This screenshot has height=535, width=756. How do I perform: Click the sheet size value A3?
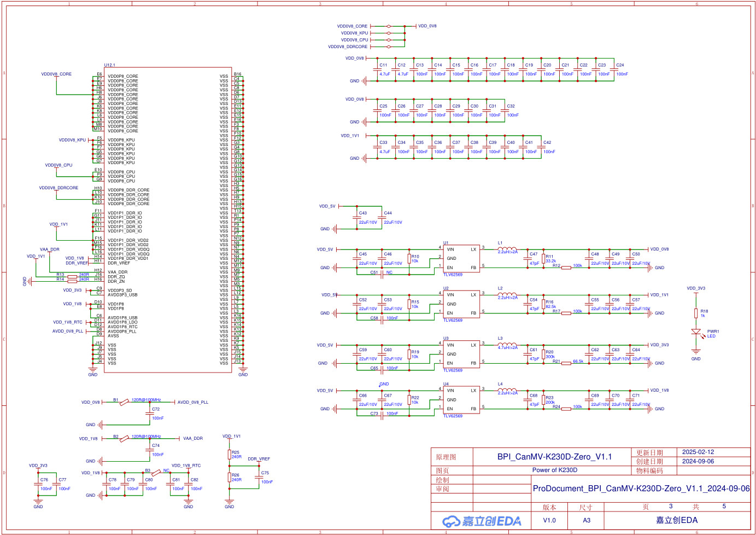587,521
